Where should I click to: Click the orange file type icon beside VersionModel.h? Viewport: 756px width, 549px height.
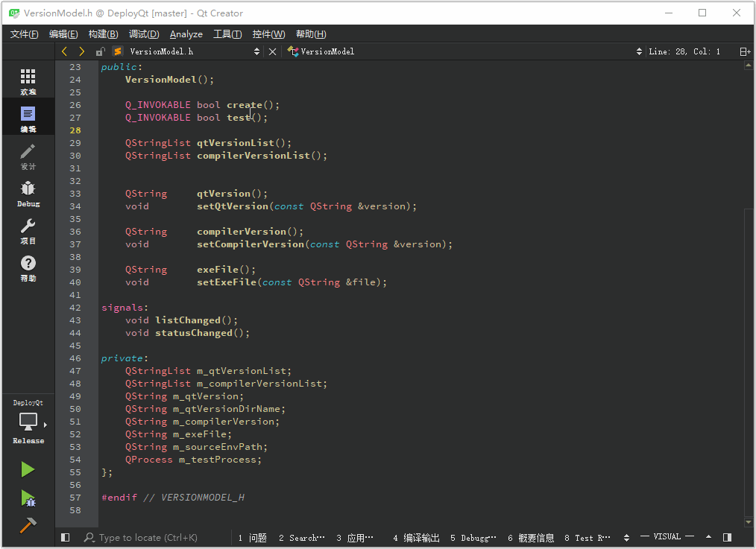point(118,51)
